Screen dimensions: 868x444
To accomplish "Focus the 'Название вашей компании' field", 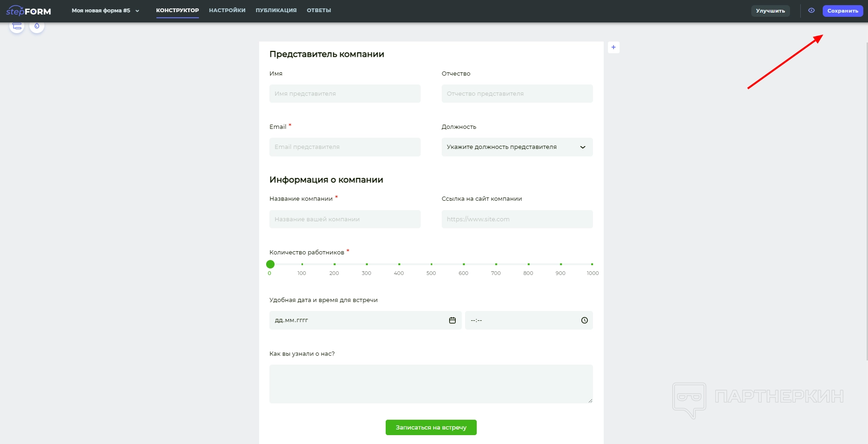I will 345,219.
